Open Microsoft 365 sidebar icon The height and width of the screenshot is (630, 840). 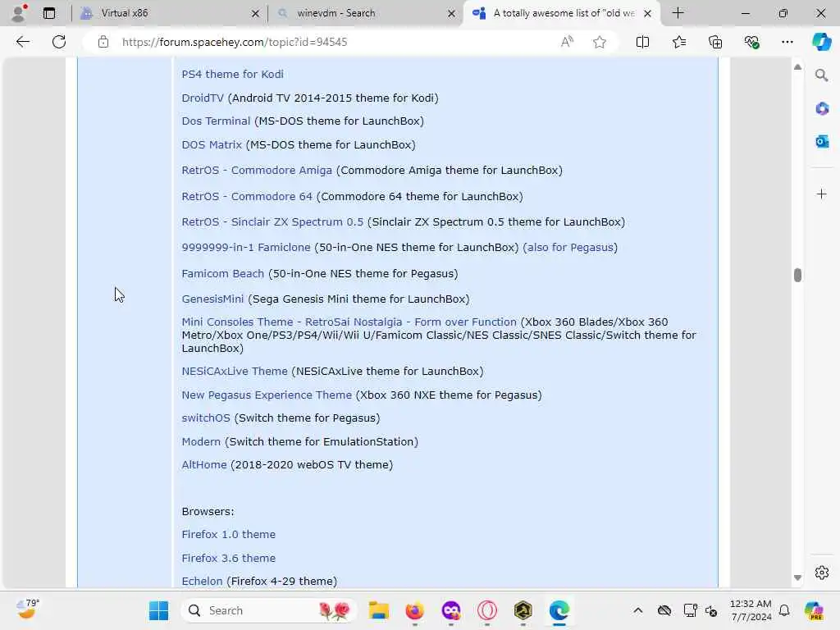click(x=821, y=108)
